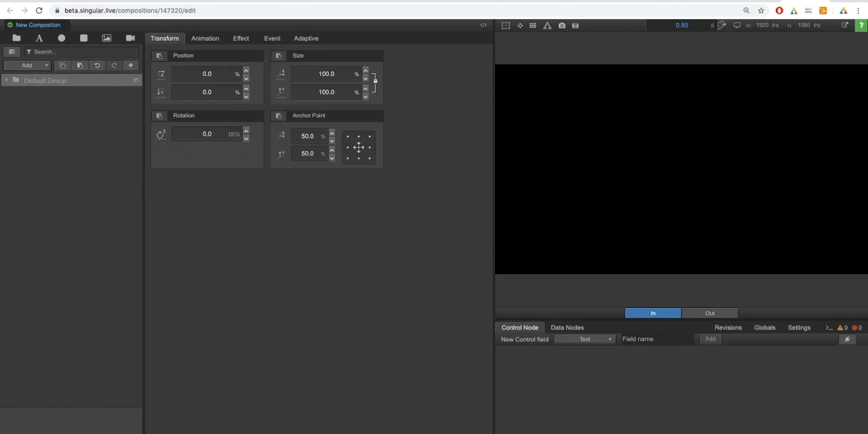
Task: Select the Out animation state
Action: tap(710, 313)
